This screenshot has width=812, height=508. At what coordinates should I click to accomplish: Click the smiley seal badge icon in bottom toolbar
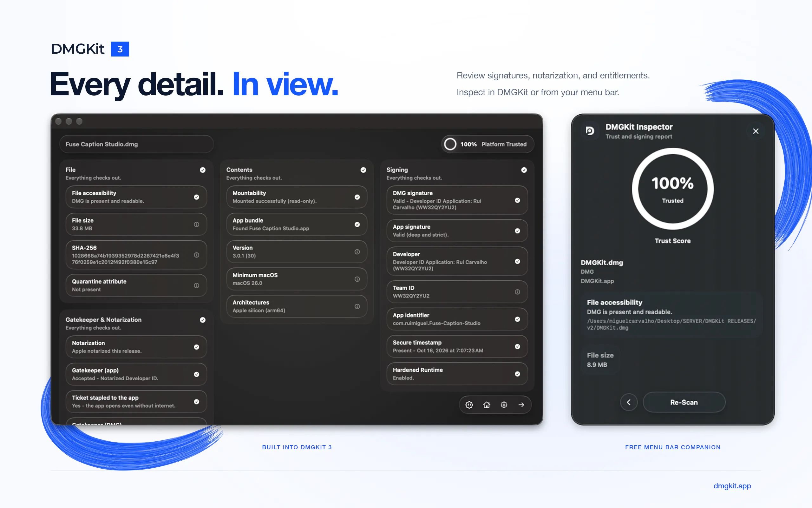469,405
